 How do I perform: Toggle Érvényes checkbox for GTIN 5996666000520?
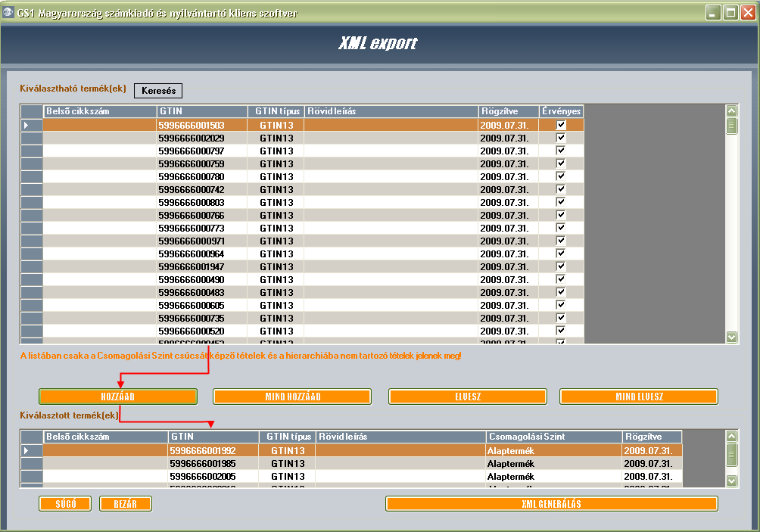point(561,331)
